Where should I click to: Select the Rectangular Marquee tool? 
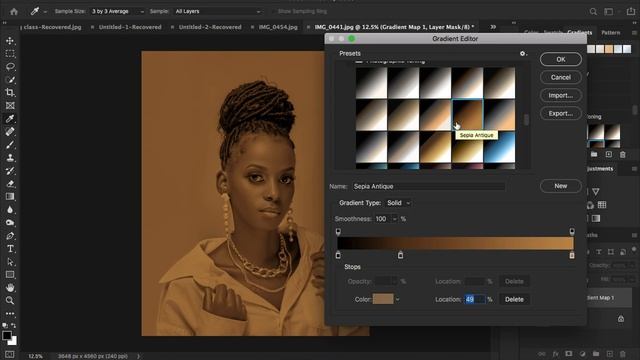pos(10,54)
